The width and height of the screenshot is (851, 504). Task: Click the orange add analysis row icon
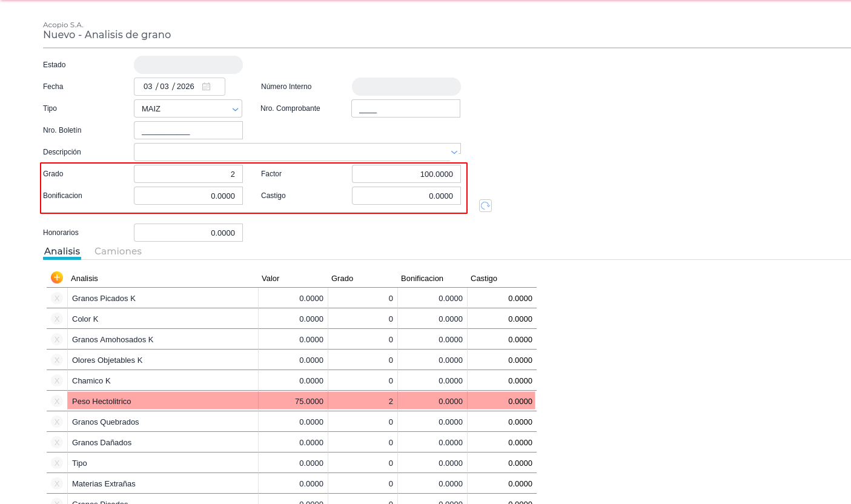point(57,277)
